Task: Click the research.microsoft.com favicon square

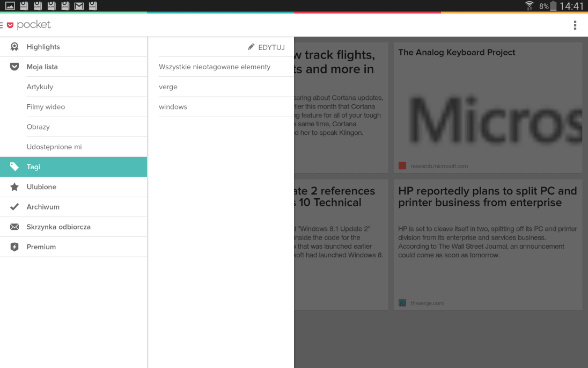Action: click(402, 165)
